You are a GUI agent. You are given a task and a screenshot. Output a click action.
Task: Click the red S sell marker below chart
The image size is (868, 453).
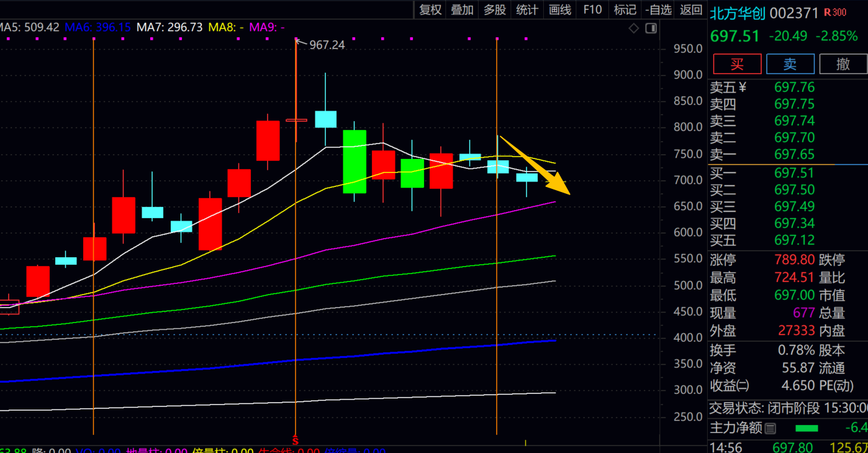296,441
